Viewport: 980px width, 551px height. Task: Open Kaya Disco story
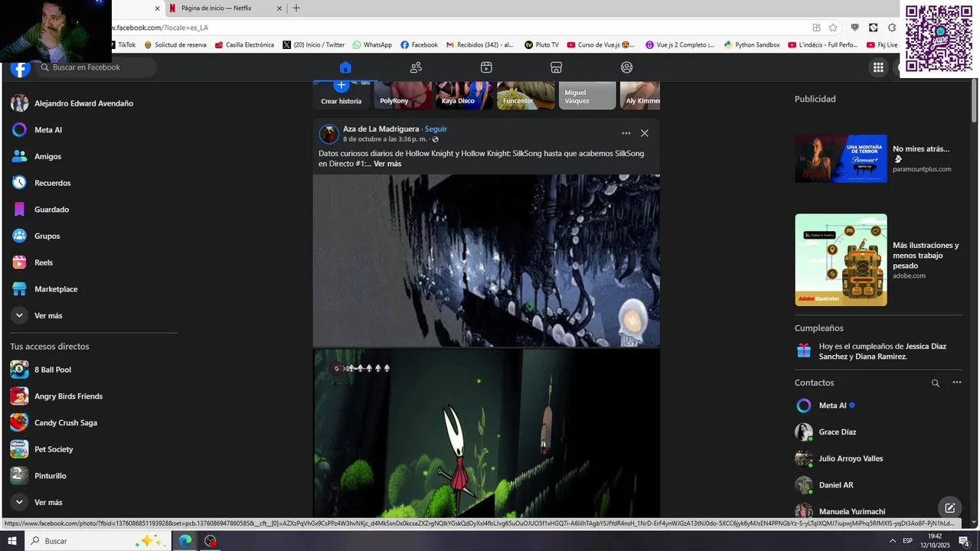pos(465,95)
